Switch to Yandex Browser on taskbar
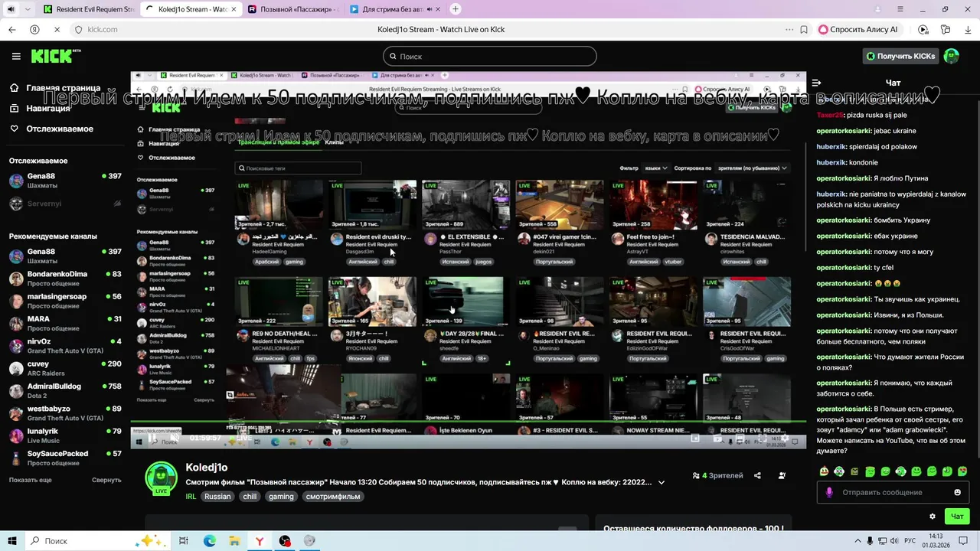This screenshot has width=980, height=551. pos(260,540)
